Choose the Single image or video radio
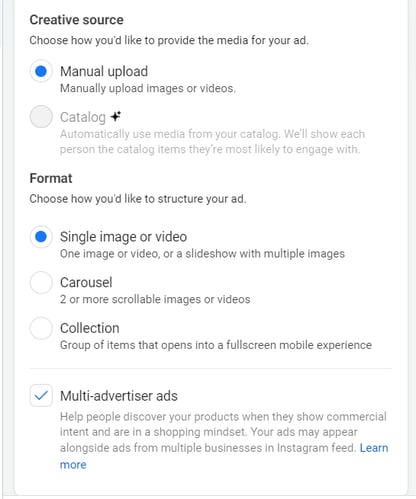 [41, 237]
